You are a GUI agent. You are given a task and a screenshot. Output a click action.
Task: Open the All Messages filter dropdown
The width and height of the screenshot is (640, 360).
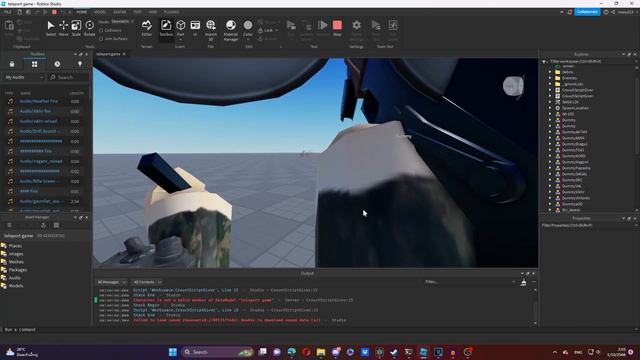click(111, 282)
